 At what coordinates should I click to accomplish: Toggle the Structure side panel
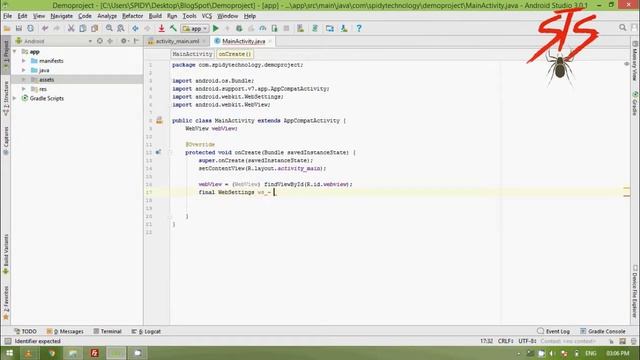coord(6,98)
